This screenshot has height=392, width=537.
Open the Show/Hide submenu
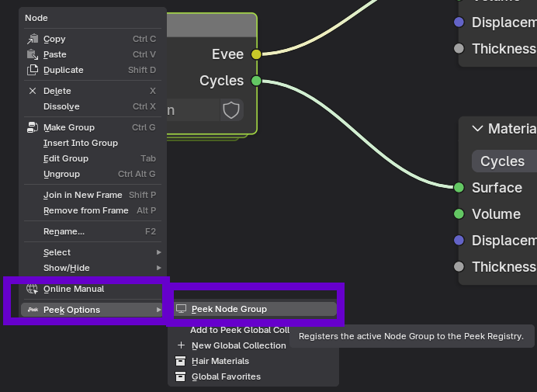click(92, 268)
